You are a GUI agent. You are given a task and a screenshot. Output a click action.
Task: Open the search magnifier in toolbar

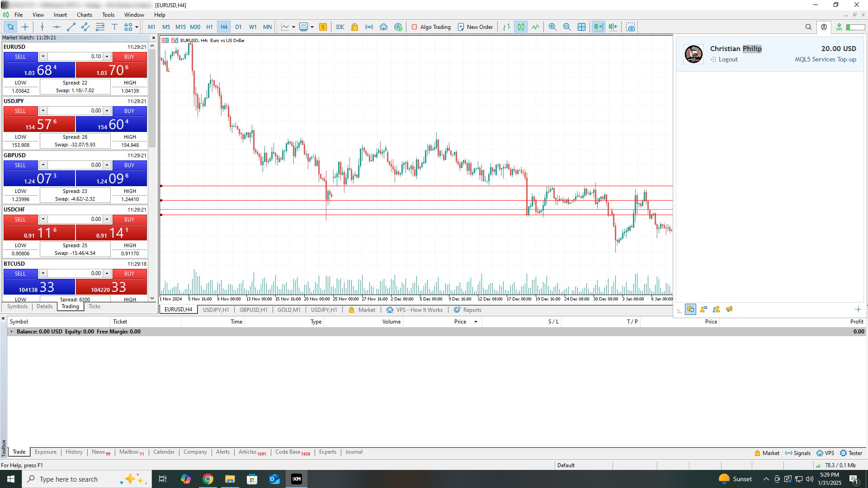pyautogui.click(x=808, y=27)
